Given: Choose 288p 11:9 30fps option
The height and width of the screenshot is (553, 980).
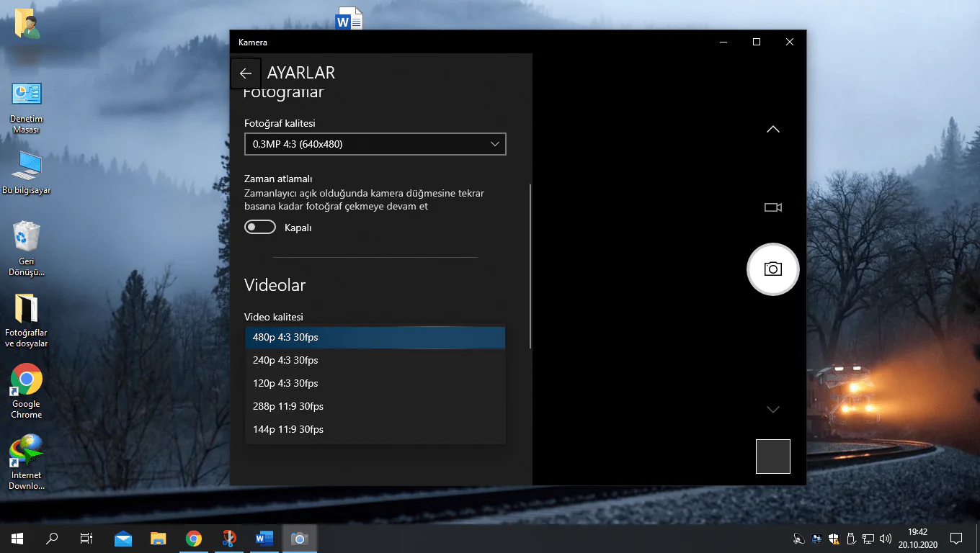Looking at the screenshot, I should click(x=375, y=406).
